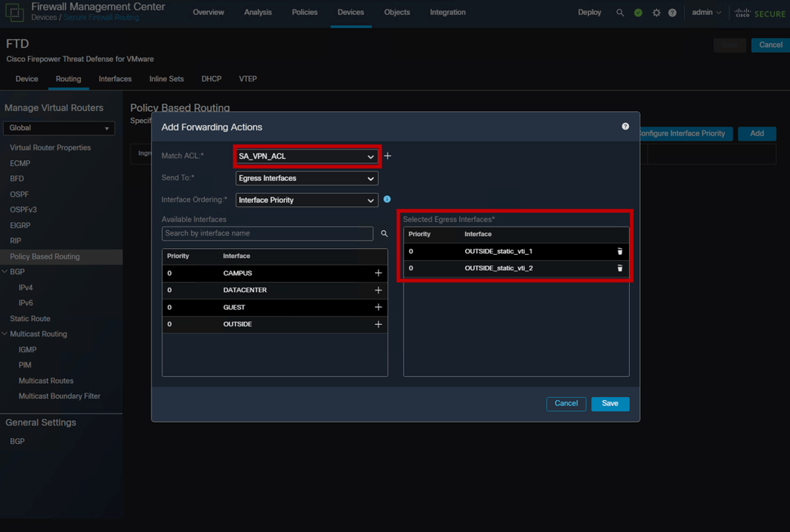This screenshot has width=790, height=532.
Task: Click plus icon next to Match ACL
Action: click(388, 156)
